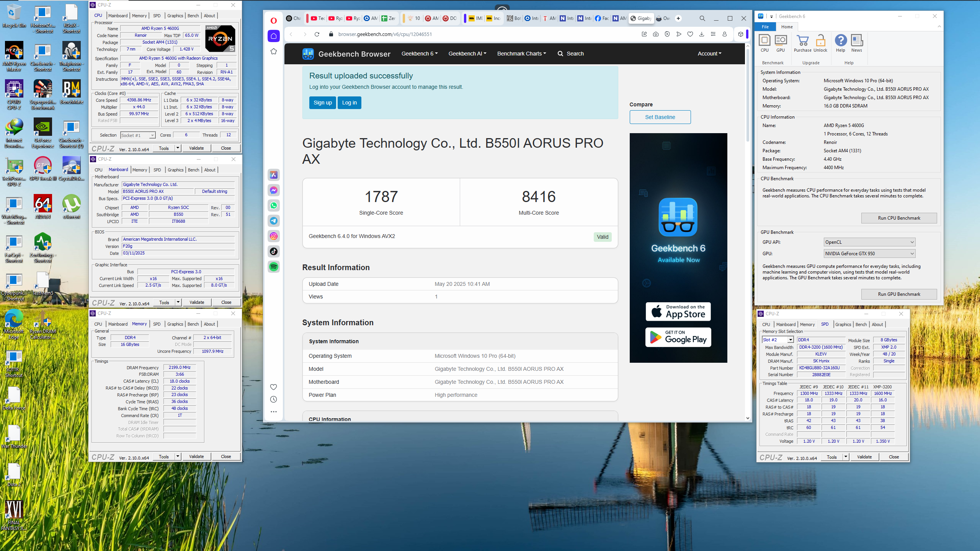Open Help icon in Geekbench 6 ribbon
Viewport: 980px width, 551px height.
[841, 43]
